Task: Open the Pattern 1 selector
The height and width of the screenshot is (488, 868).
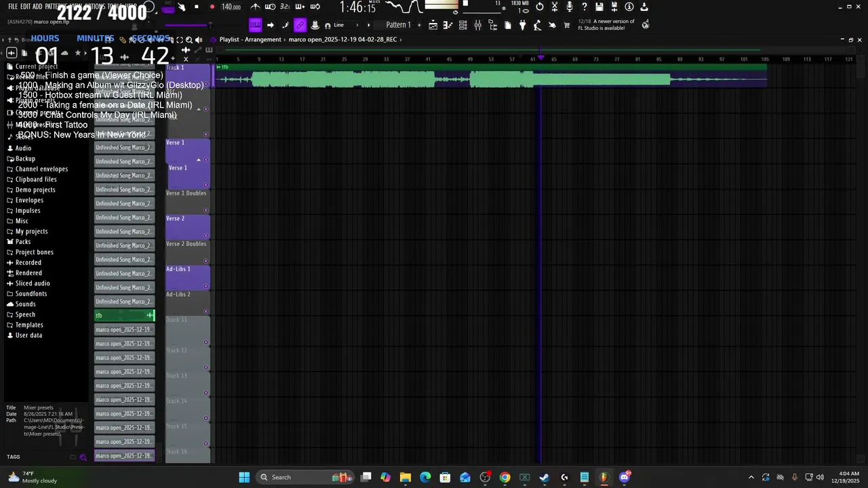Action: (x=398, y=25)
